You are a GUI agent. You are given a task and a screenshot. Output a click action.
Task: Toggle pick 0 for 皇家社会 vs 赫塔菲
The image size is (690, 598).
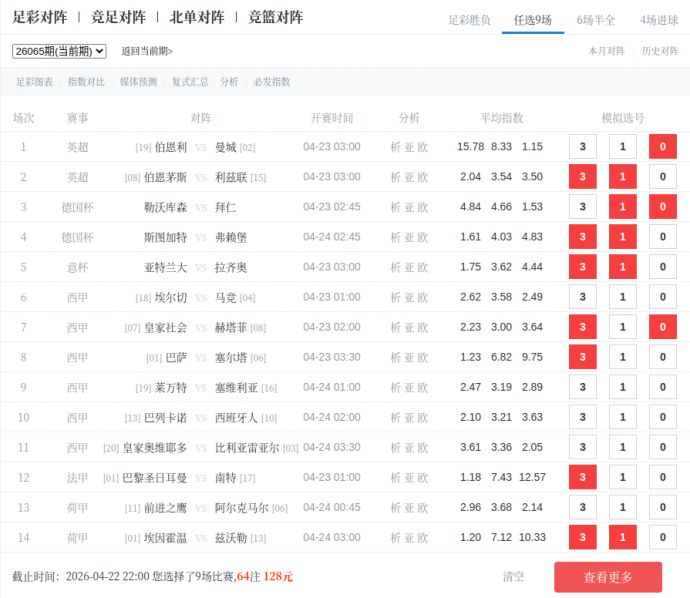[662, 327]
